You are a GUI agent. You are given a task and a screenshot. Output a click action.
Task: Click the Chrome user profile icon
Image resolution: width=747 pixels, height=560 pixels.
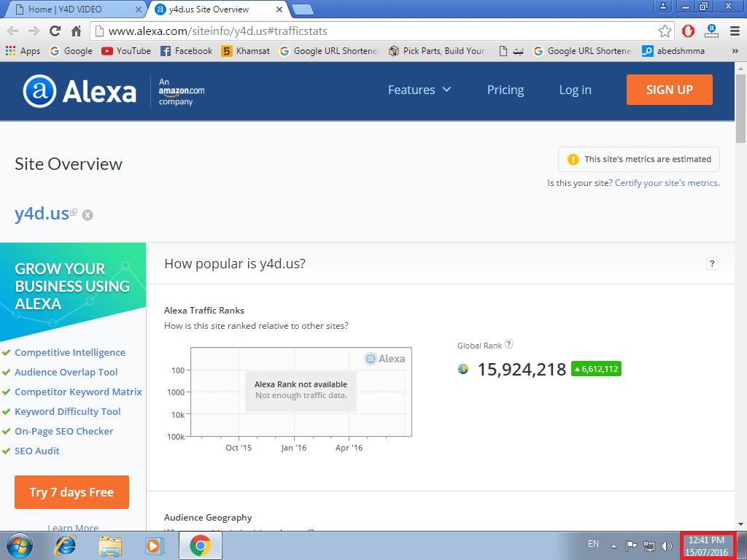[x=662, y=6]
